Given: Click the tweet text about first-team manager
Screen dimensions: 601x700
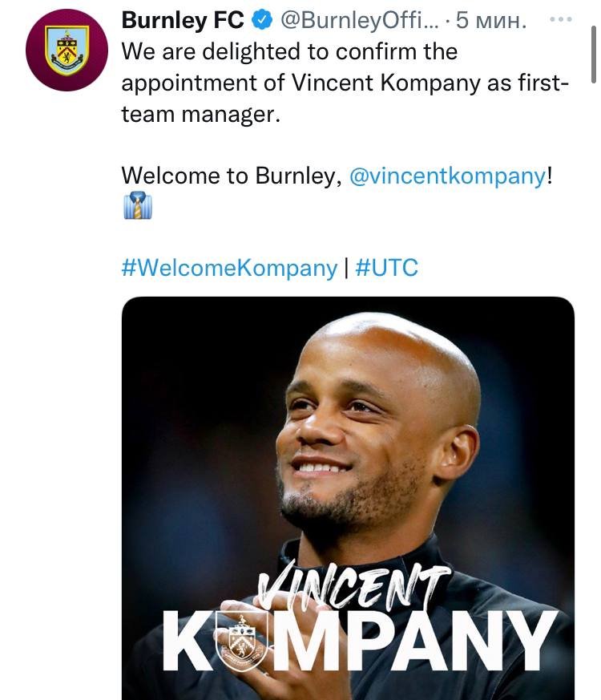Looking at the screenshot, I should click(345, 83).
